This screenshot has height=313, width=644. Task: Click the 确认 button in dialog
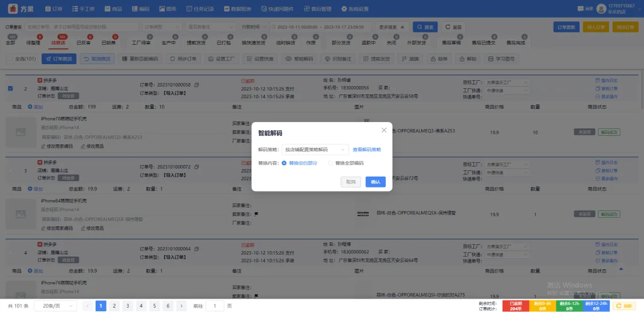coord(376,182)
